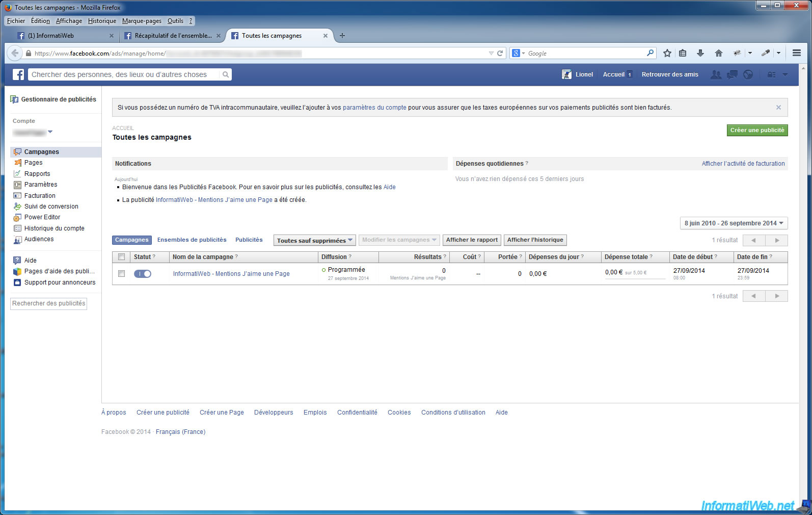Switch to (1) InformatiWeb browser tab
The height and width of the screenshot is (515, 812).
pyautogui.click(x=65, y=36)
